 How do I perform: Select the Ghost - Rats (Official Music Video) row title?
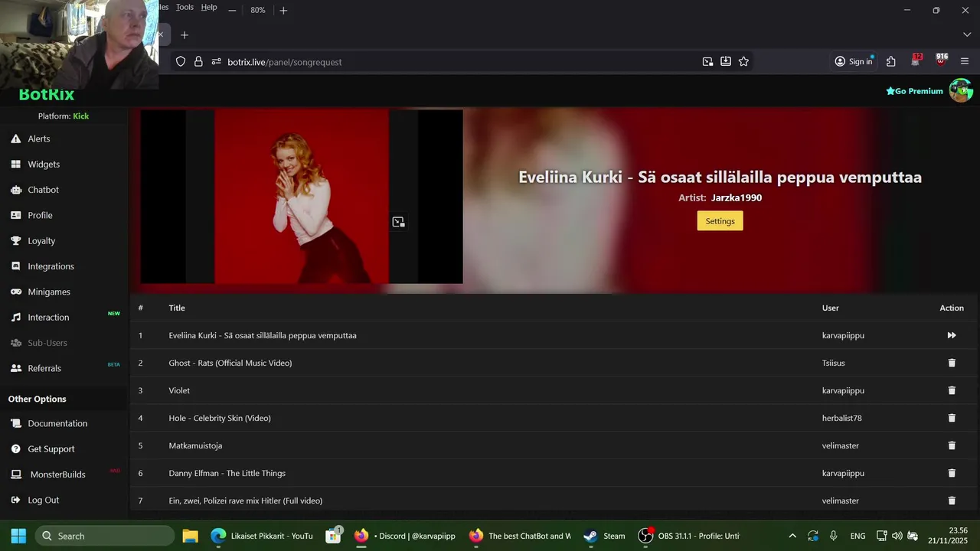230,363
